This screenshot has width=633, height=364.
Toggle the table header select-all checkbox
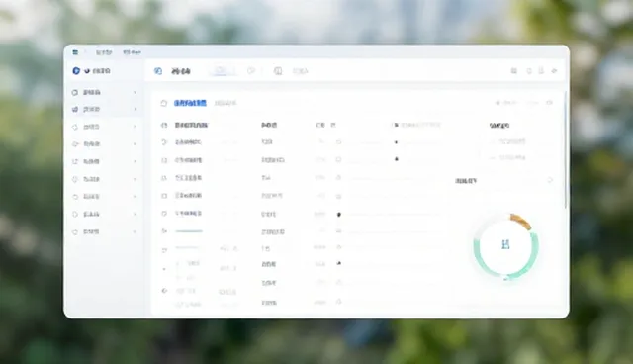(x=164, y=125)
